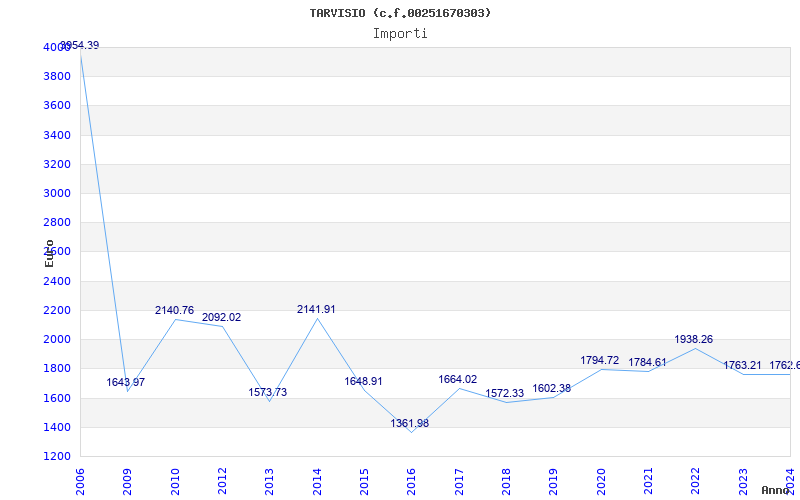This screenshot has height=500, width=800.
Task: Click the x-axis year 2017
Action: coord(459,482)
